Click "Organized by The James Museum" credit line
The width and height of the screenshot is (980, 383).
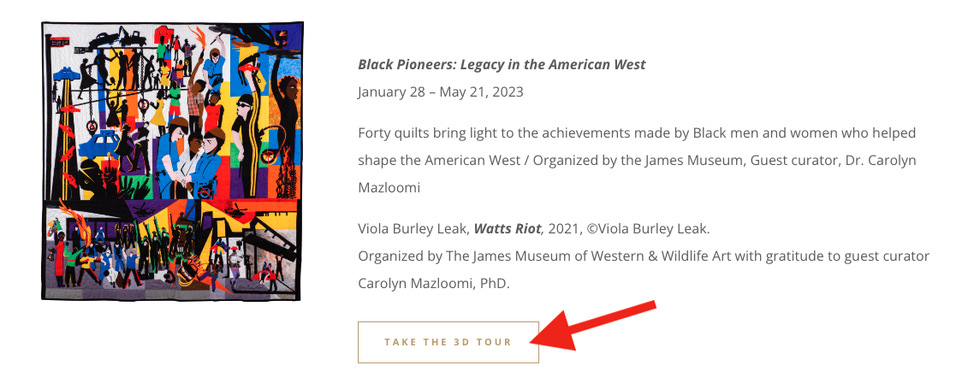click(454, 256)
